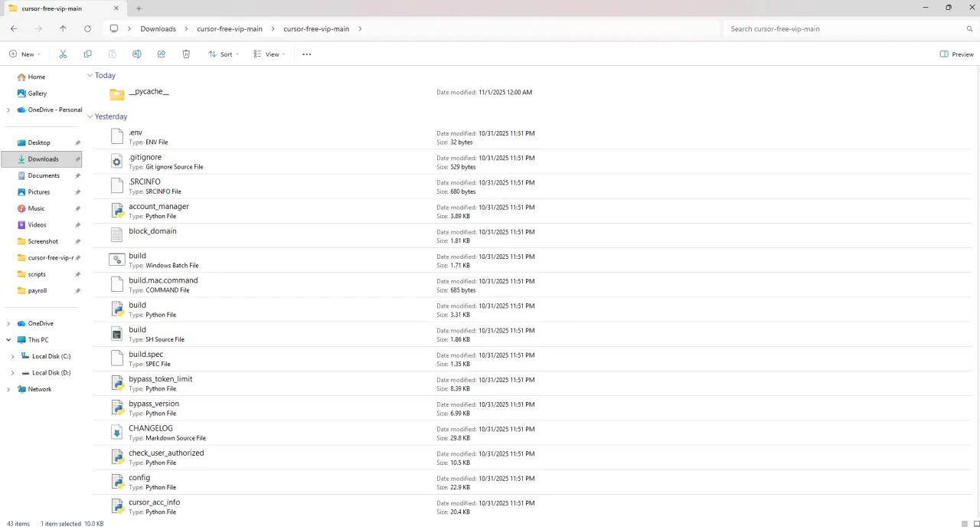Click the 43 items status text
Image resolution: width=980 pixels, height=530 pixels.
(18, 524)
